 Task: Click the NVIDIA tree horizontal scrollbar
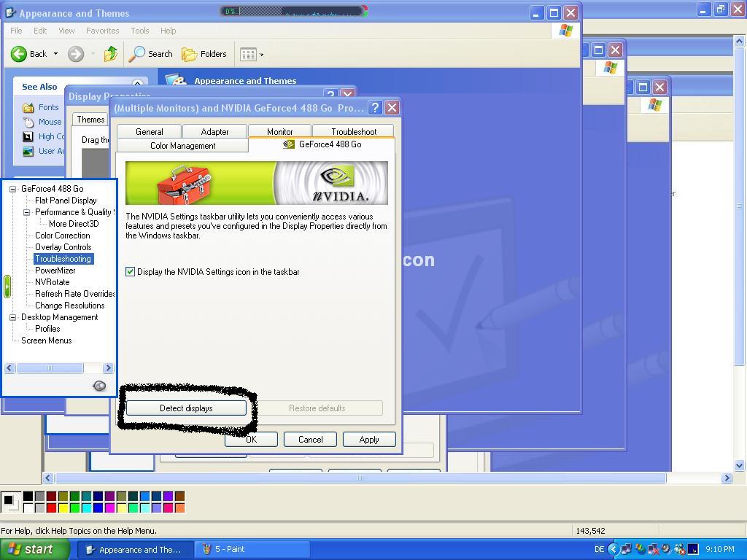pyautogui.click(x=58, y=367)
